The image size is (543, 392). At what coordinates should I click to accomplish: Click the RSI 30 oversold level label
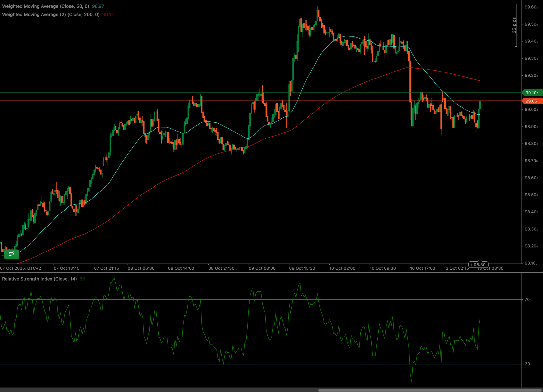coord(527,364)
